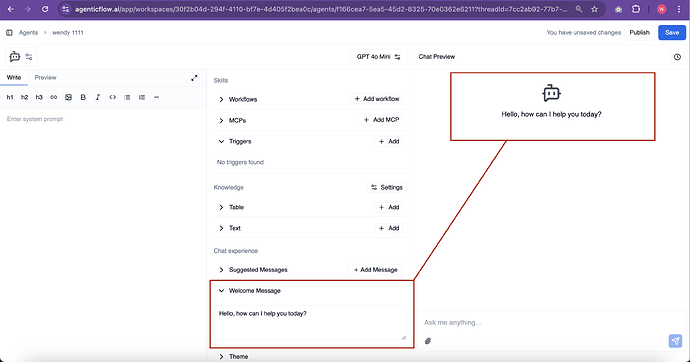Save the unsaved changes
Viewport: 690px width, 362px height.
[672, 33]
